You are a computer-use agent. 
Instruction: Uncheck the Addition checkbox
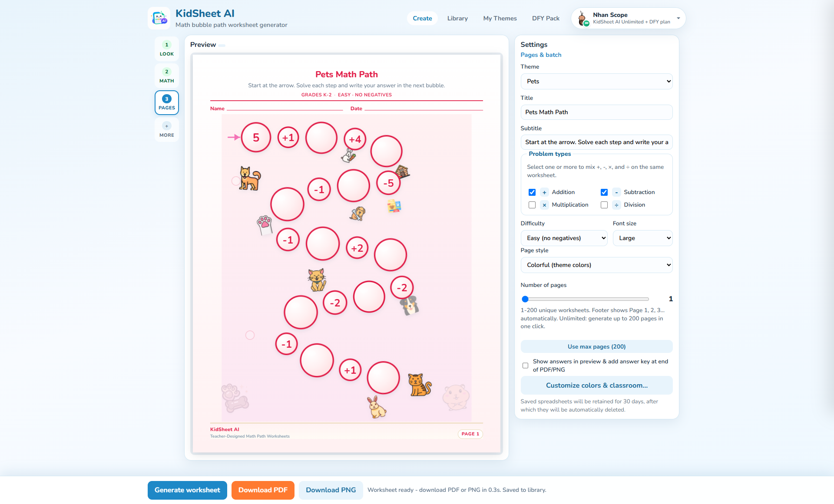point(532,192)
